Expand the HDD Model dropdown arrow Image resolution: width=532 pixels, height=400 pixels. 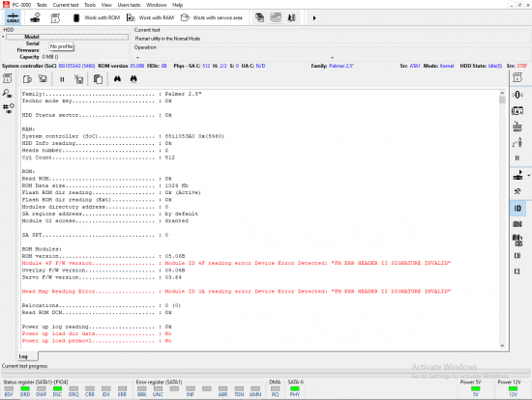coord(4,37)
